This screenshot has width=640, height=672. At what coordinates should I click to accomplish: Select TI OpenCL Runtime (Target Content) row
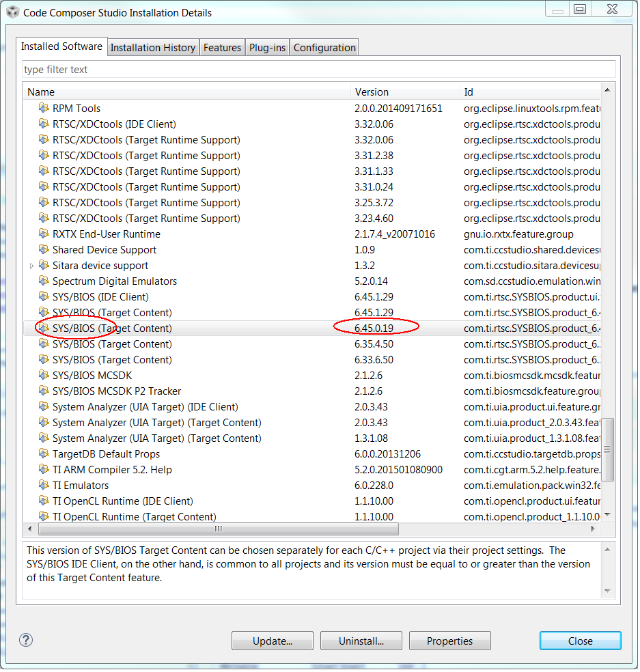[x=312, y=516]
